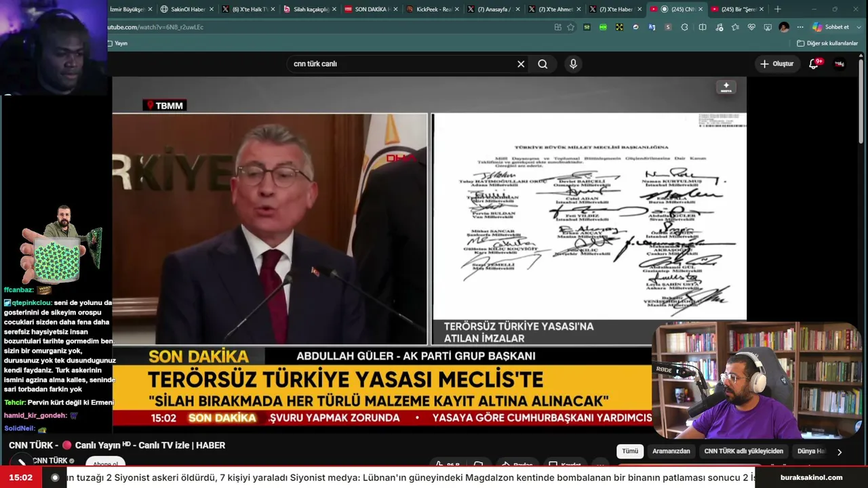Click the CNN TÜRK channel name
This screenshot has height=488, width=868.
point(50,461)
